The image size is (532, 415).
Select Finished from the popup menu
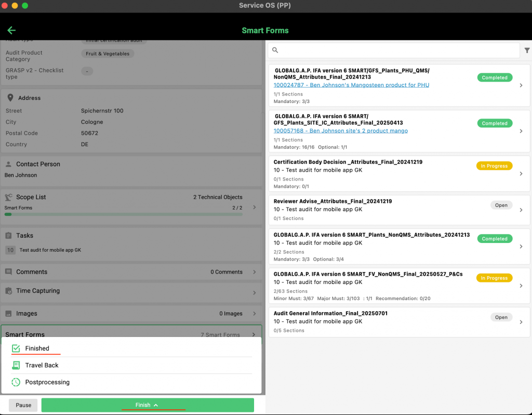tap(37, 348)
